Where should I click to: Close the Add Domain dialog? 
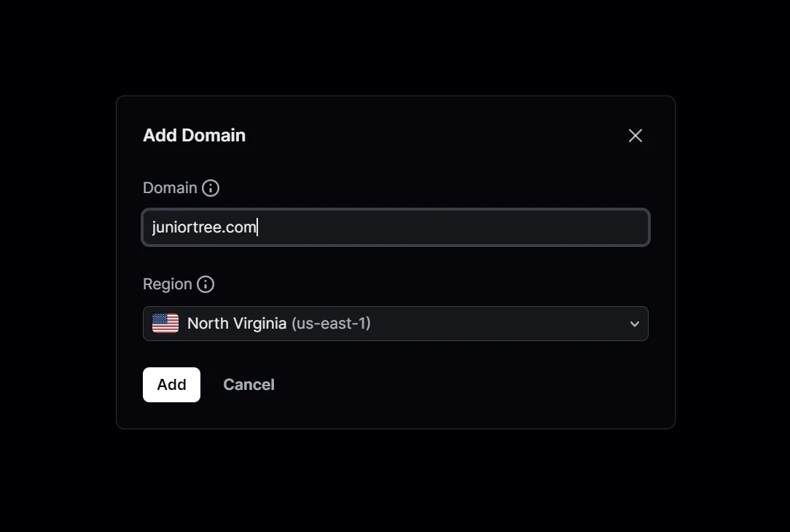[x=635, y=136]
